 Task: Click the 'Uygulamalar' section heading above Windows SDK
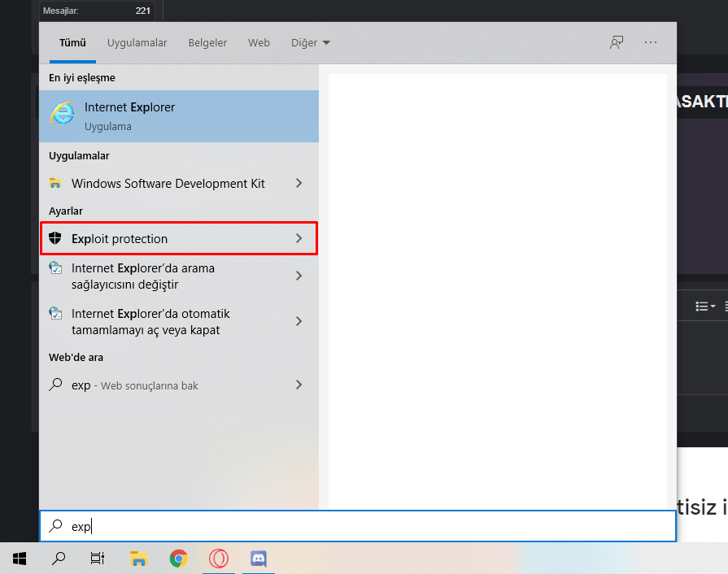(x=80, y=156)
